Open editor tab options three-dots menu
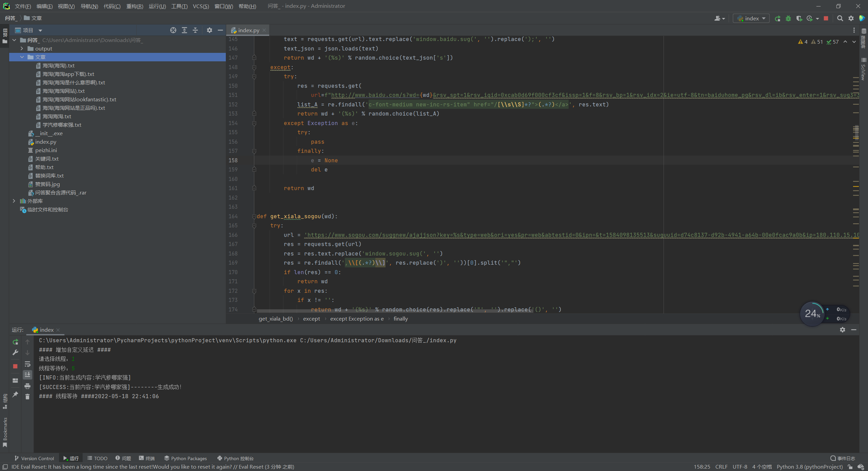 tap(854, 30)
